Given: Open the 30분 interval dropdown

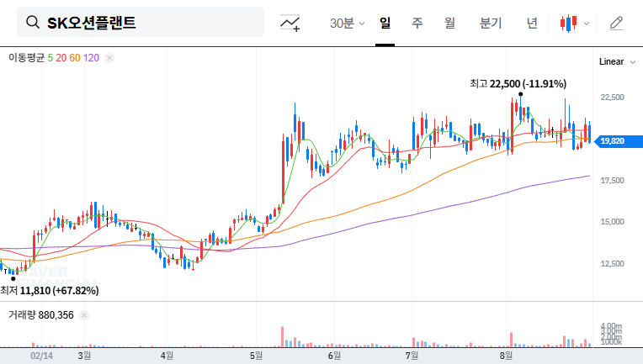Looking at the screenshot, I should click(x=347, y=24).
